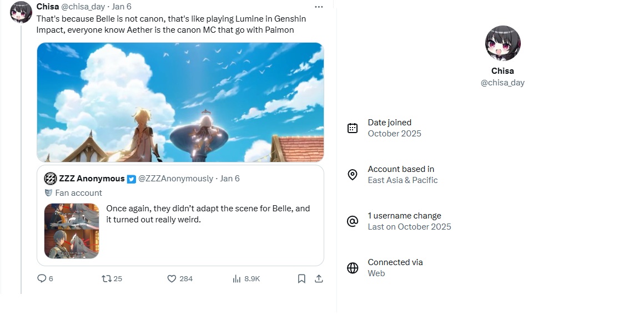Click the globe Connected via icon
Screen dimensions: 644x325
click(x=353, y=268)
